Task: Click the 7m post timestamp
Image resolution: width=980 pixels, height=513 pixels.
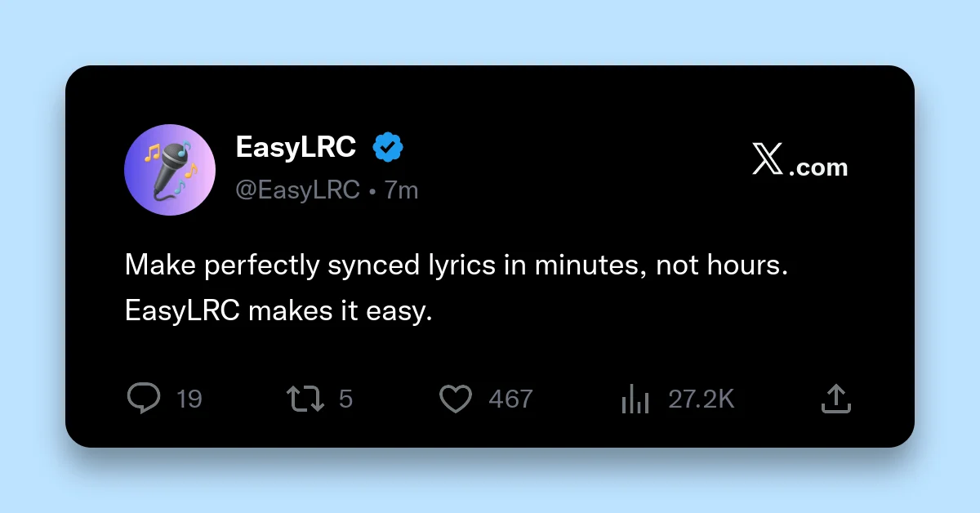Action: pos(401,190)
